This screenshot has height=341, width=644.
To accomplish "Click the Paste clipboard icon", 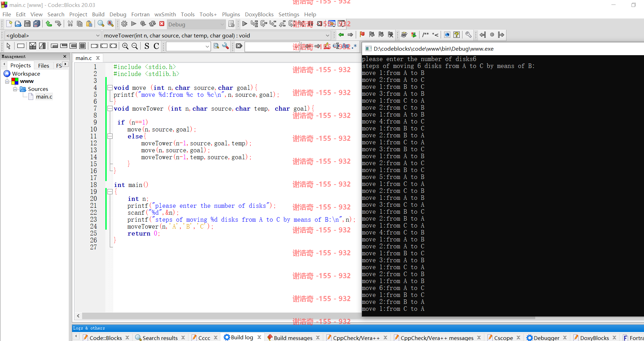I will 89,24.
